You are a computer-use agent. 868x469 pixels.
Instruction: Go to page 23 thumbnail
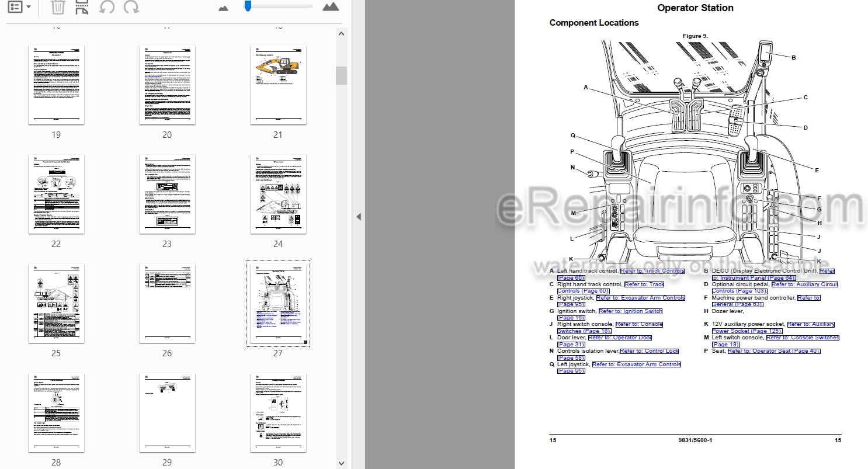click(167, 194)
